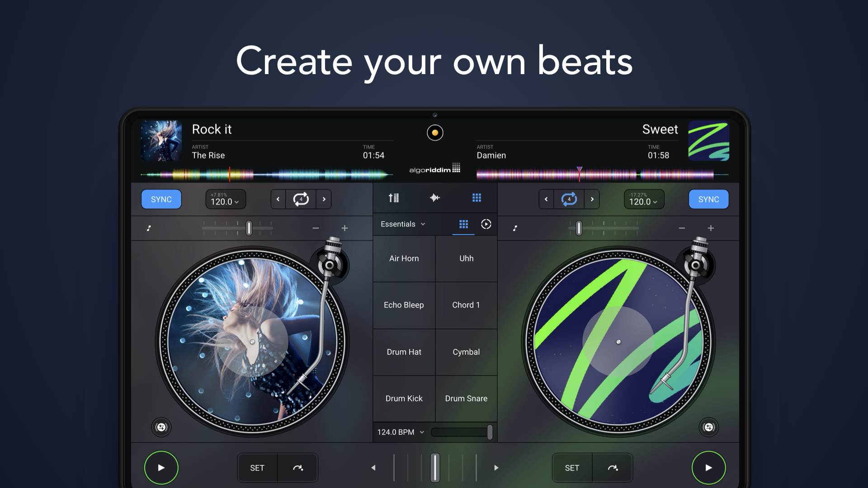Expand the Essentials sample pack dropdown
This screenshot has width=868, height=488.
403,224
